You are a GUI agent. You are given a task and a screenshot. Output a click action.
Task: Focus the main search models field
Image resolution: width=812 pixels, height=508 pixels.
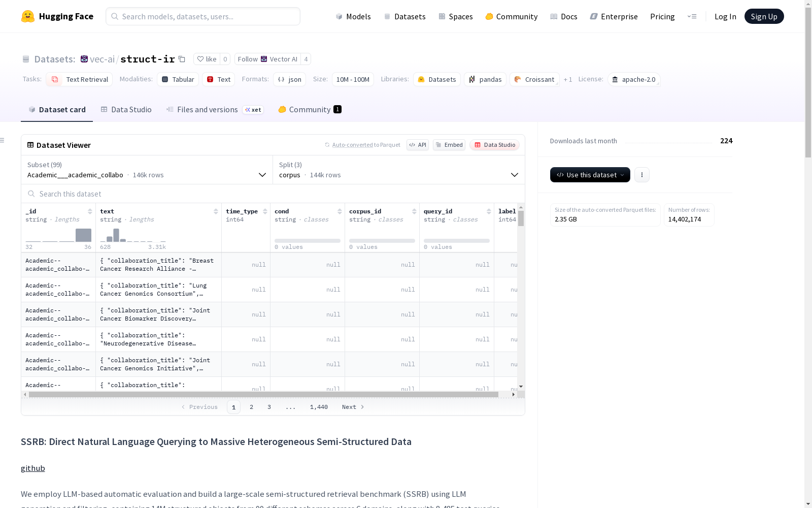click(x=203, y=16)
